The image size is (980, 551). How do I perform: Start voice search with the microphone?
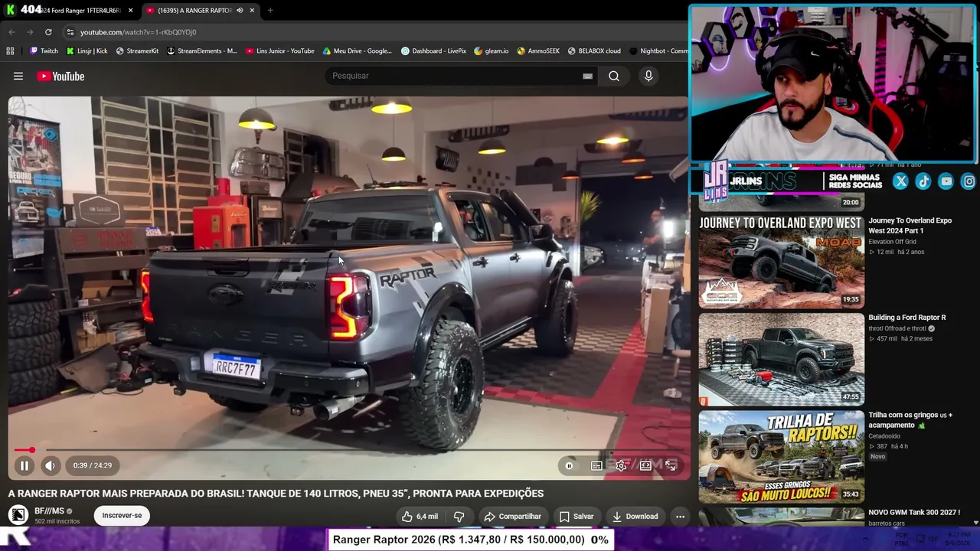click(648, 76)
